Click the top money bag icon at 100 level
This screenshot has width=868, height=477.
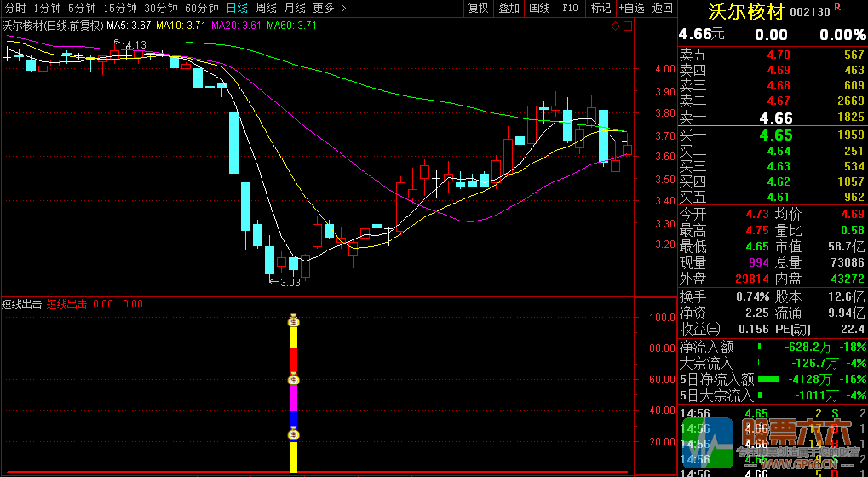[294, 321]
